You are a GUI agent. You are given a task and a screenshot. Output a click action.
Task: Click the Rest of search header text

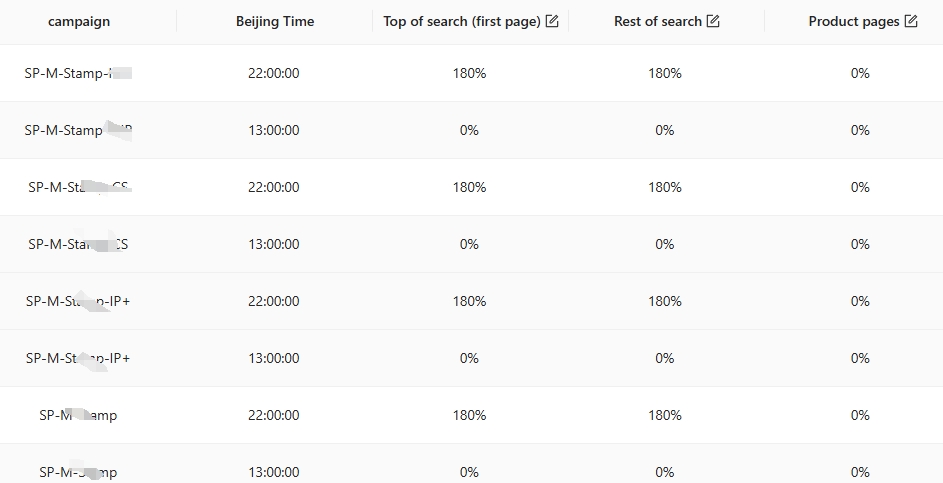click(x=658, y=22)
